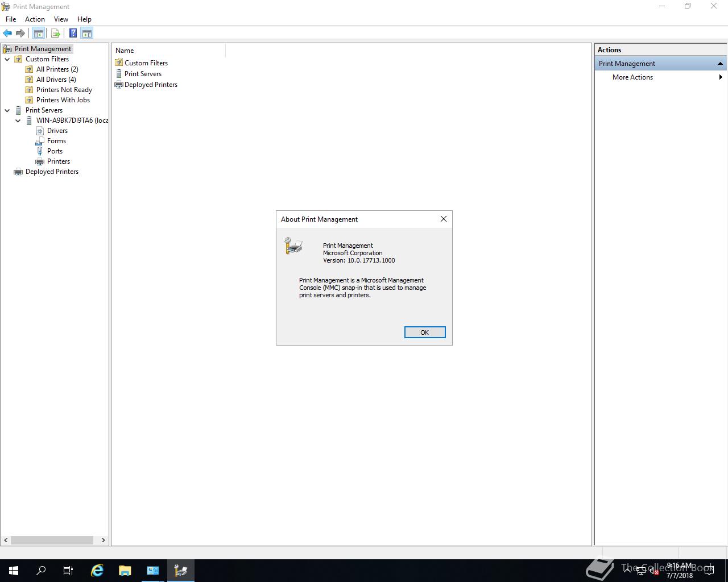Screen dimensions: 728x582
Task: Select Deployed Printers in the tree
Action: click(52, 172)
